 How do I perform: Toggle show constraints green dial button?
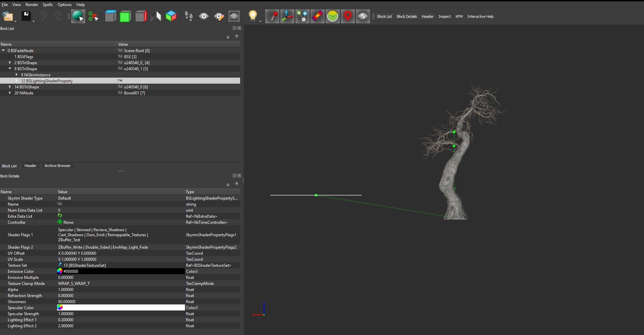click(x=333, y=16)
